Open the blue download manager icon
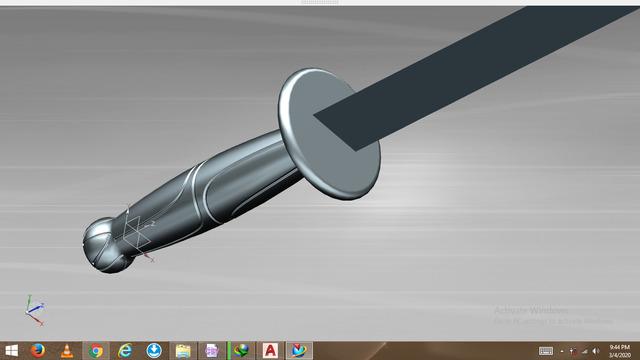The image size is (640, 360). click(x=154, y=351)
